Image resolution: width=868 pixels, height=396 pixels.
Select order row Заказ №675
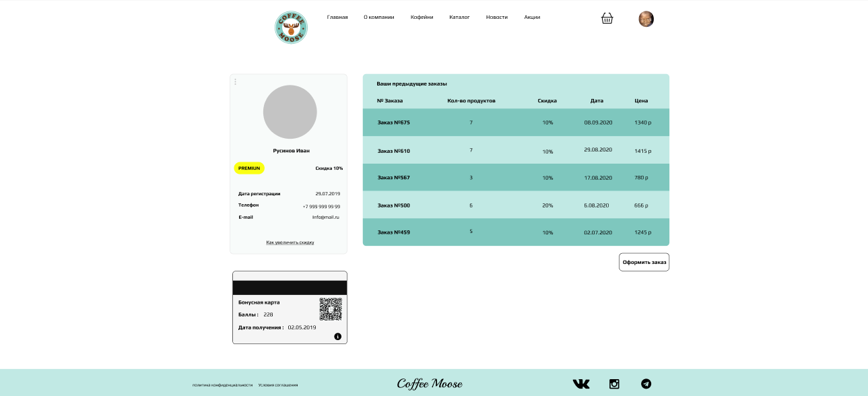516,123
